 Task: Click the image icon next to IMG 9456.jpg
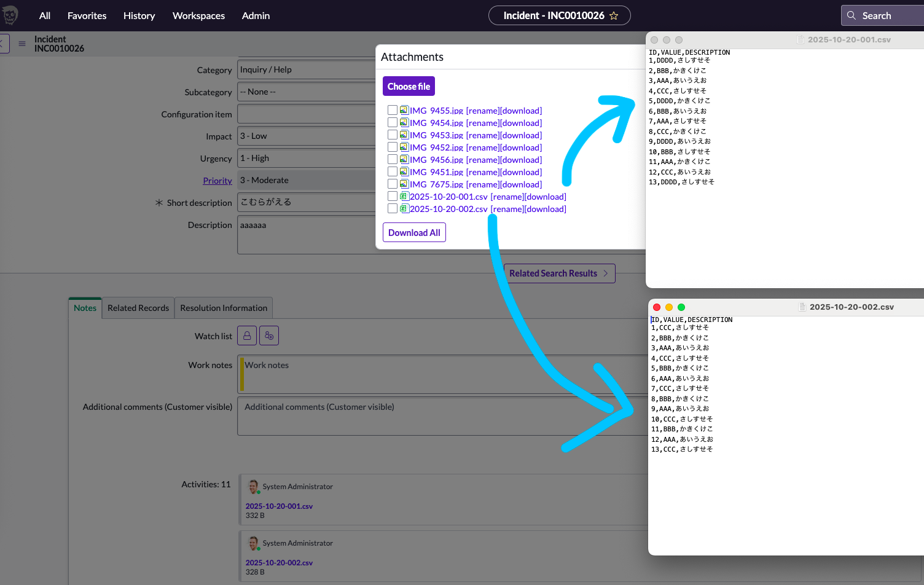click(404, 159)
